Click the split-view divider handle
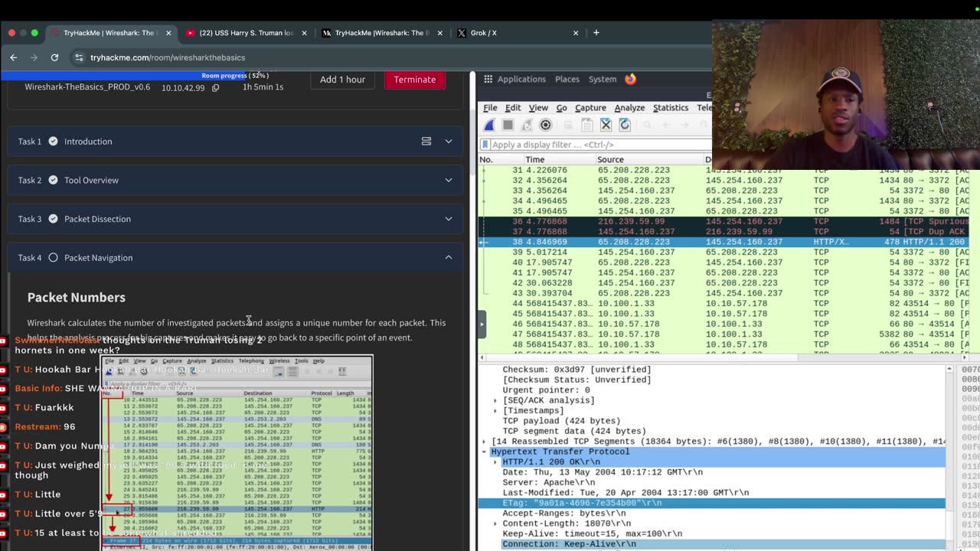Screen dimensions: 980x551 point(482,324)
